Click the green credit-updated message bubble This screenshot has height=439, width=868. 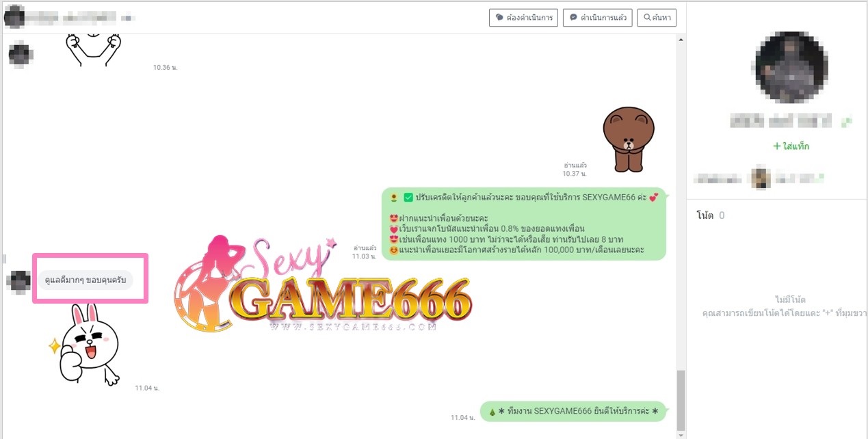click(x=523, y=224)
